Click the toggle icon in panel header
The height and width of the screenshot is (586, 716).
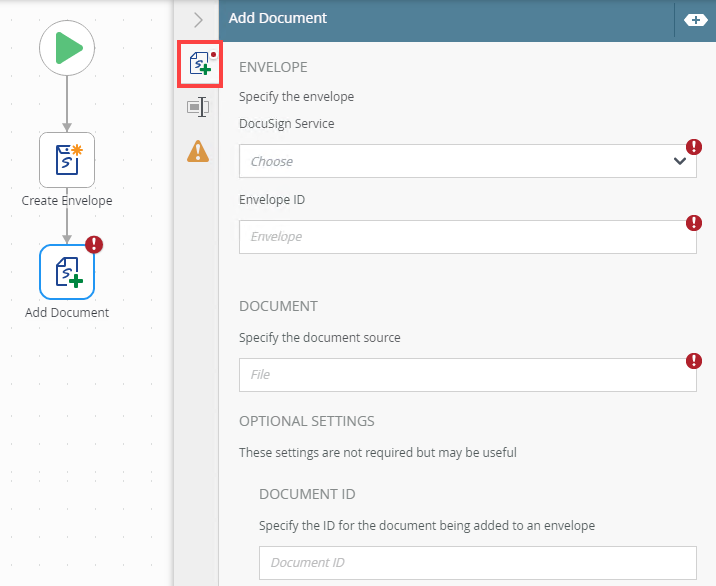[x=695, y=19]
